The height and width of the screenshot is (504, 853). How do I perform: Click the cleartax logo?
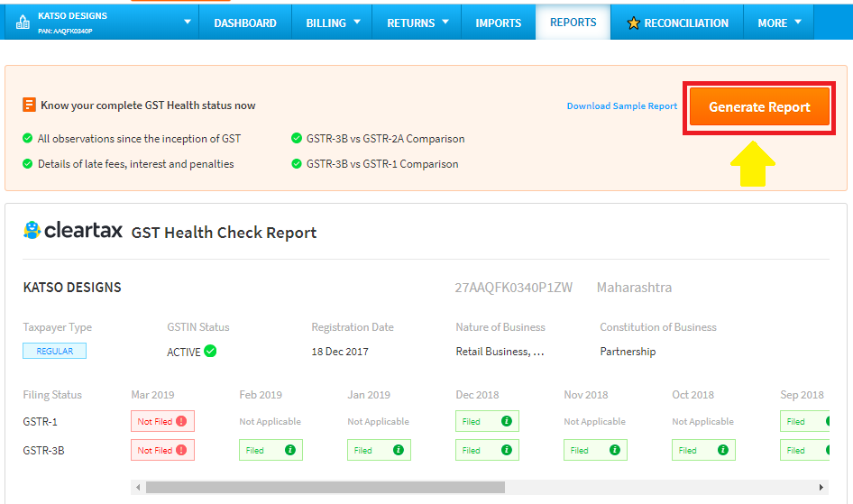(x=73, y=230)
